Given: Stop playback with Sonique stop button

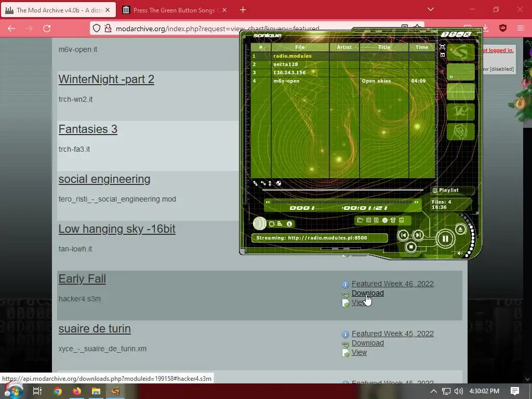Looking at the screenshot, I should (411, 247).
